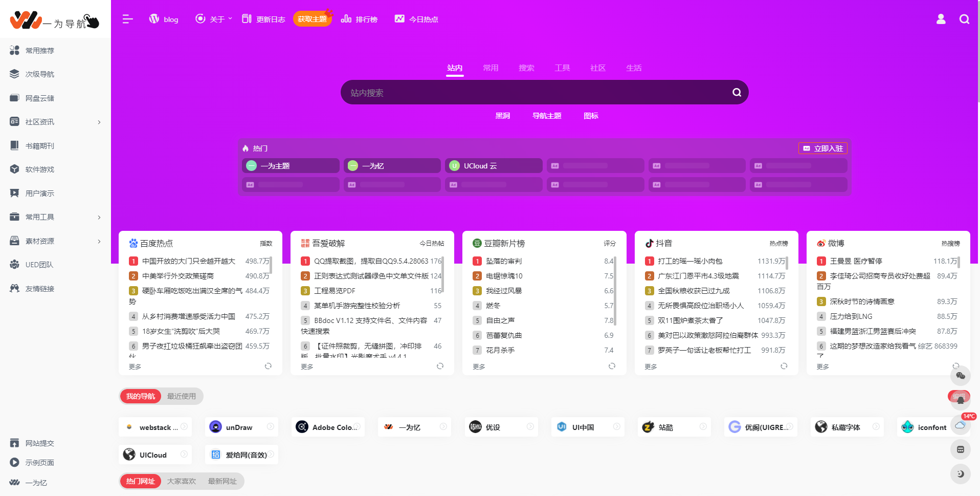The width and height of the screenshot is (980, 496).
Task: Open the 关于 dropdown menu
Action: point(214,19)
